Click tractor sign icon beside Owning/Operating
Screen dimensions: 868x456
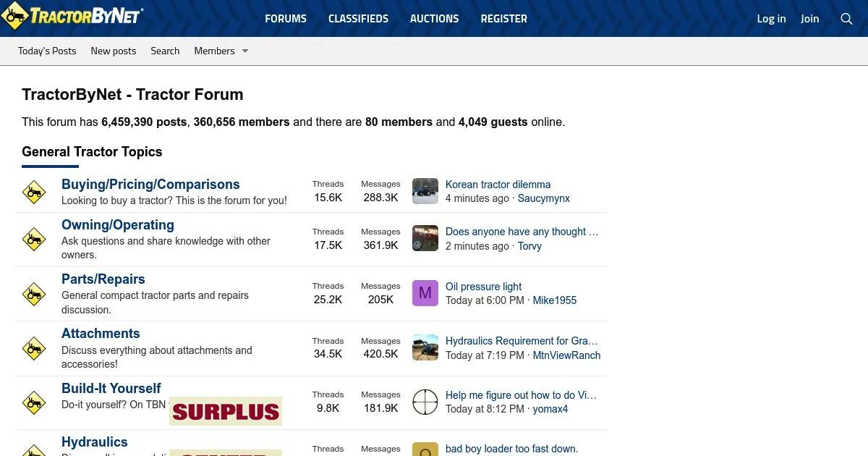34,239
